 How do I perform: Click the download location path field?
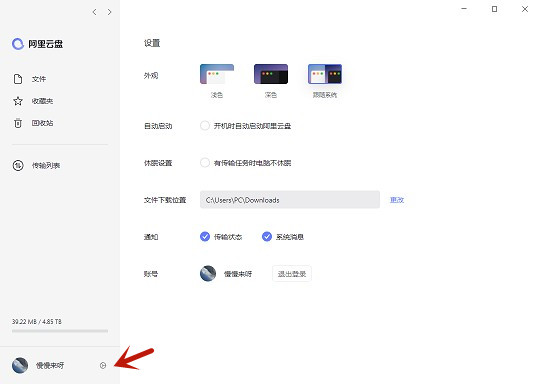[x=290, y=200]
